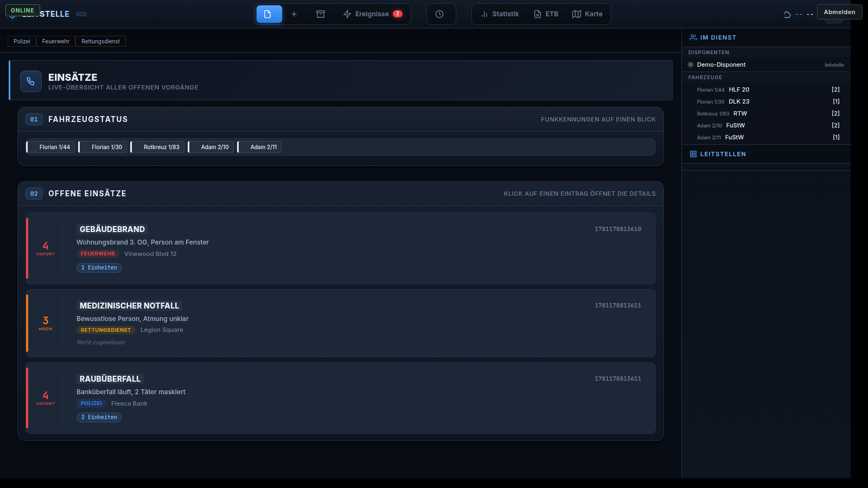This screenshot has width=868, height=488.
Task: Select Florian 1/44 HLF 20 row
Action: click(766, 89)
